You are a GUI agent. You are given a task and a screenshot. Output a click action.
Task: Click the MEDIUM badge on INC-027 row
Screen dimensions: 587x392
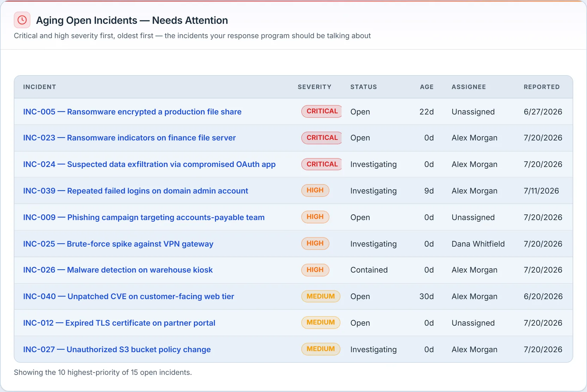point(321,349)
